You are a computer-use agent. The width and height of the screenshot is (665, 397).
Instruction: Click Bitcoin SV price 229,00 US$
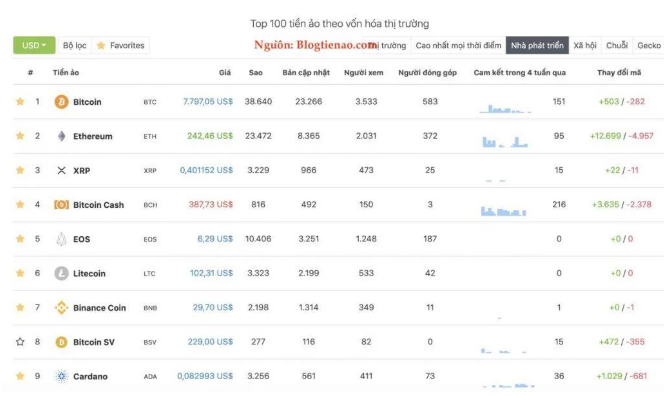tap(210, 341)
